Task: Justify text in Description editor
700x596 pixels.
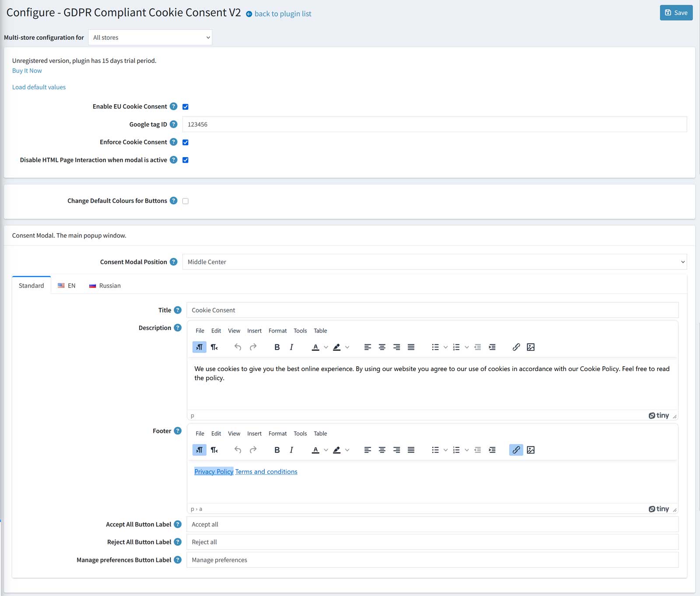Action: click(411, 347)
